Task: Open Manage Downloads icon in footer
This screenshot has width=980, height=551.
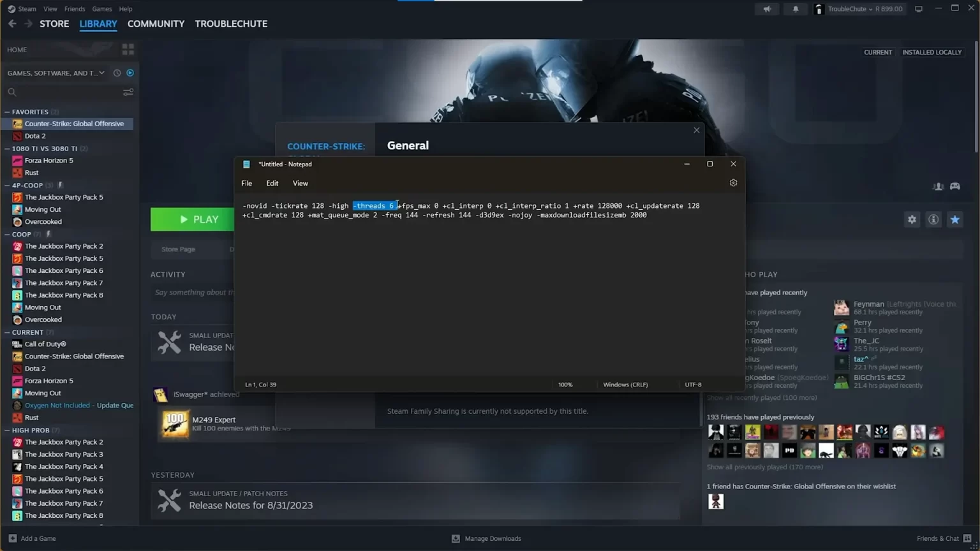Action: [x=456, y=538]
